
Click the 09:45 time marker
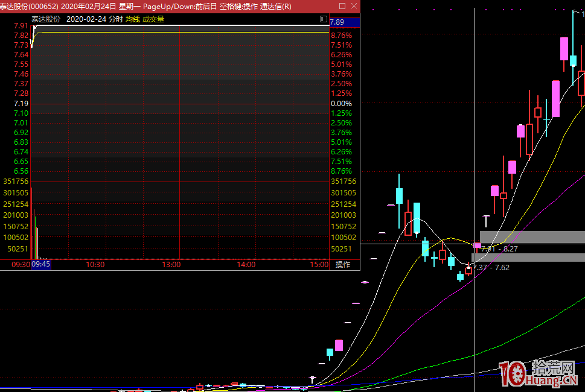click(x=41, y=265)
